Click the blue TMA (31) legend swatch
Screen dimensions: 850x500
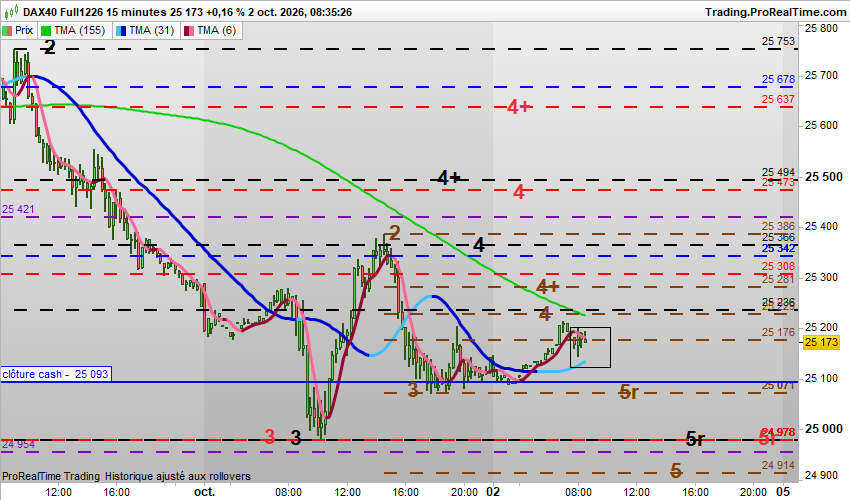click(x=121, y=31)
